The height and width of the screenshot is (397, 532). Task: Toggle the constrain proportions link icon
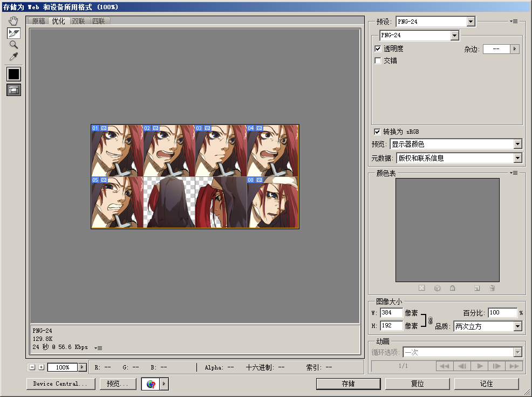click(430, 320)
